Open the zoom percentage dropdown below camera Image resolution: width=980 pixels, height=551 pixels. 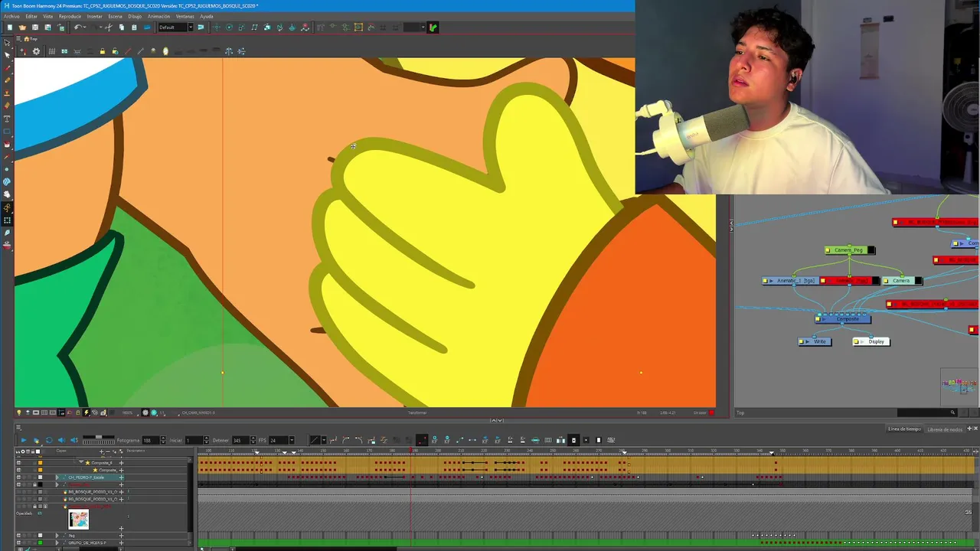tap(131, 413)
